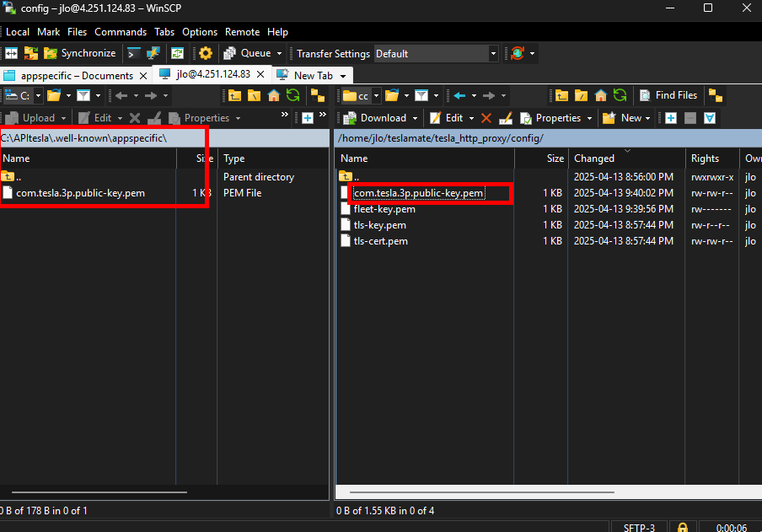Click the Download button
This screenshot has width=762, height=532.
tap(375, 118)
